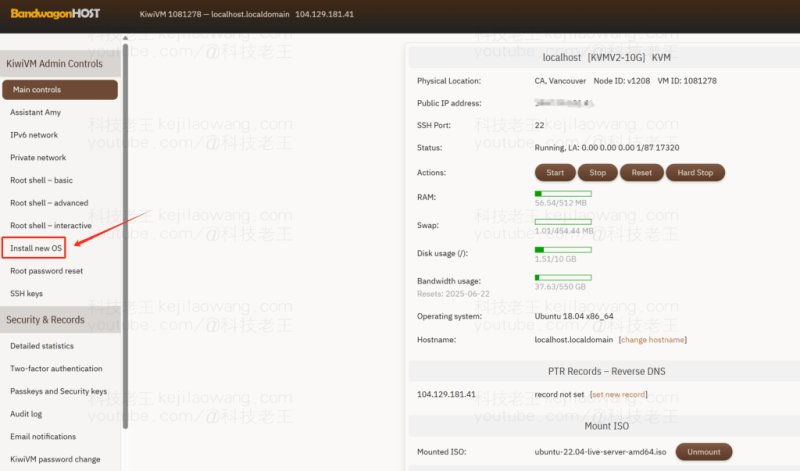Open Email notifications settings

pyautogui.click(x=43, y=437)
